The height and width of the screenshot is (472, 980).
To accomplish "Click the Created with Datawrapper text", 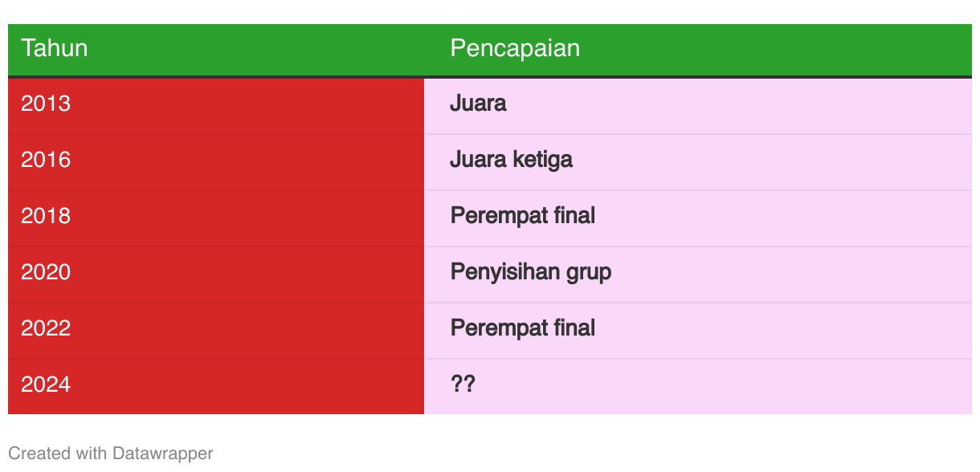I will pos(111,454).
